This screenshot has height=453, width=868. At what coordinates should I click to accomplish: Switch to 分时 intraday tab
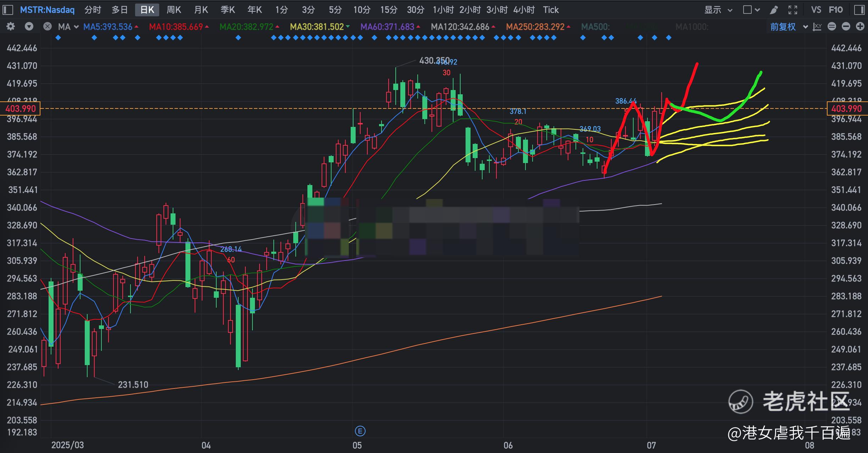[93, 10]
